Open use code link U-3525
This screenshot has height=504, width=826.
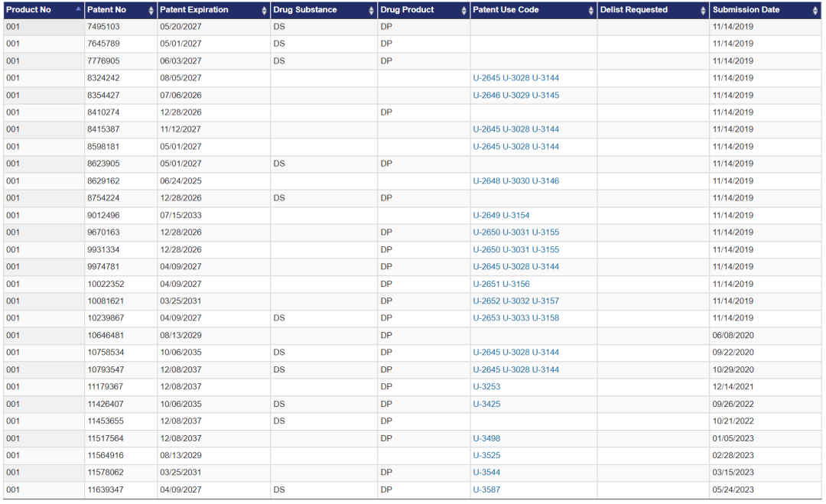pyautogui.click(x=486, y=455)
